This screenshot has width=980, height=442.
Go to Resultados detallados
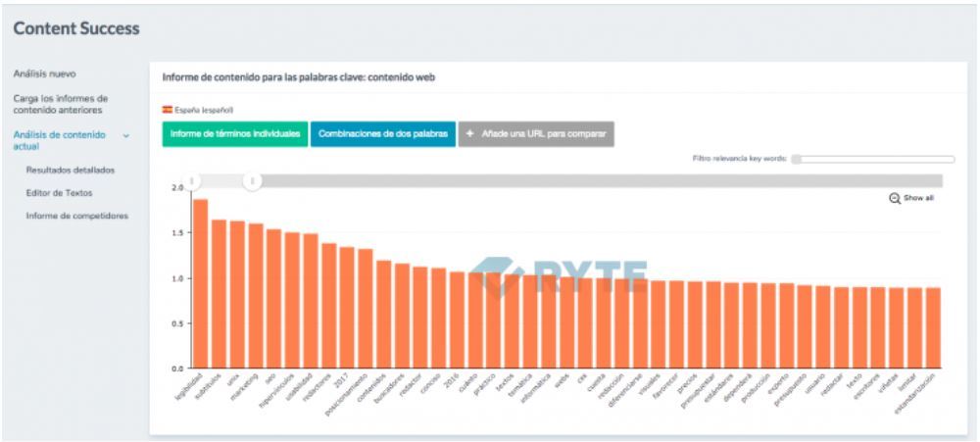[x=70, y=171]
